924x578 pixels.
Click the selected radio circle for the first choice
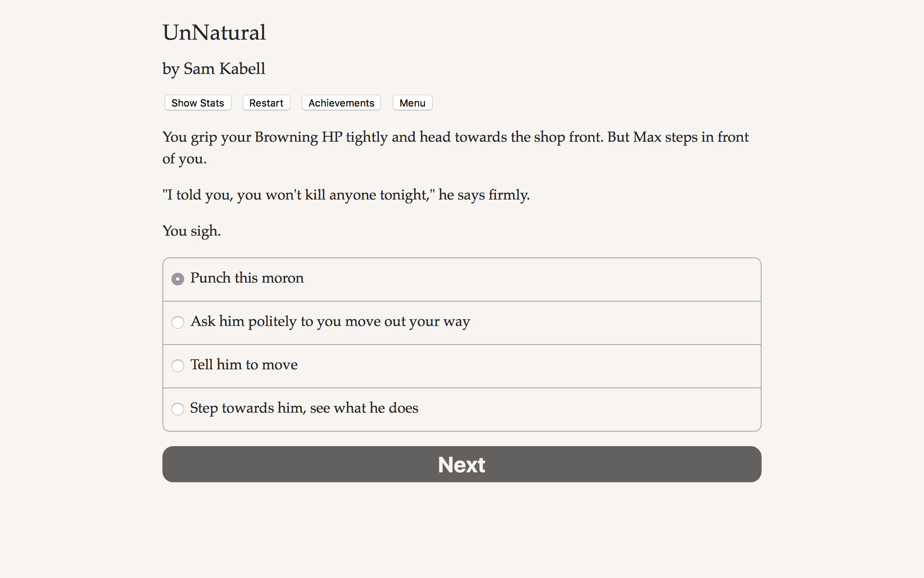[x=178, y=279]
